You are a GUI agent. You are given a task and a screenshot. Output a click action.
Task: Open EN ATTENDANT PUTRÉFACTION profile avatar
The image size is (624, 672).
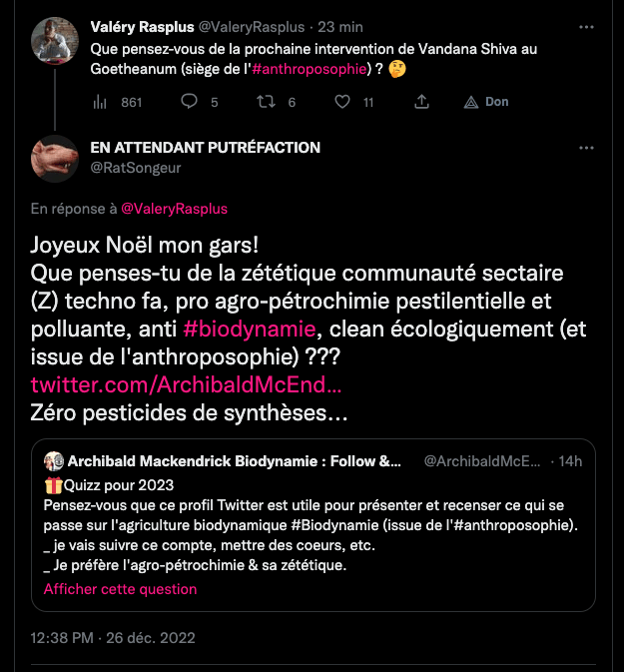coord(55,158)
